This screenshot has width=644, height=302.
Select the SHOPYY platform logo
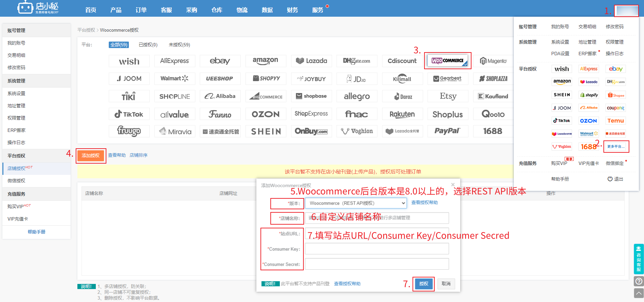click(x=266, y=78)
